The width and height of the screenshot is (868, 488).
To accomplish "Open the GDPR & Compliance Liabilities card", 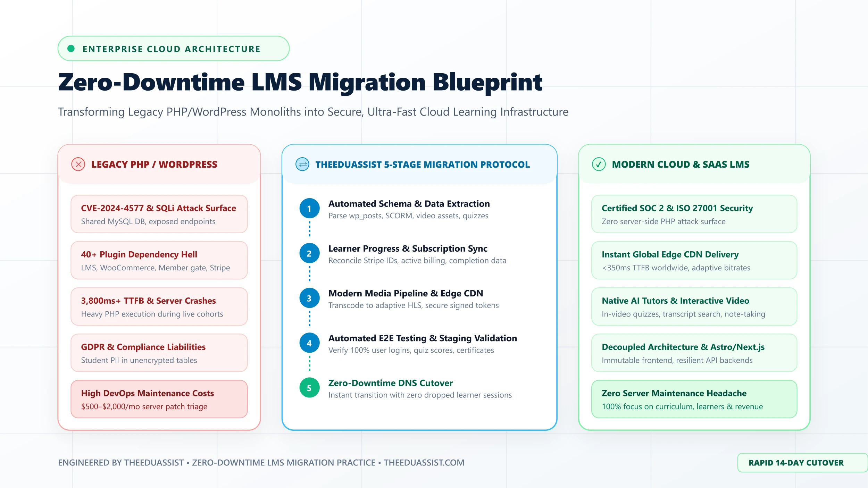I will tap(159, 353).
